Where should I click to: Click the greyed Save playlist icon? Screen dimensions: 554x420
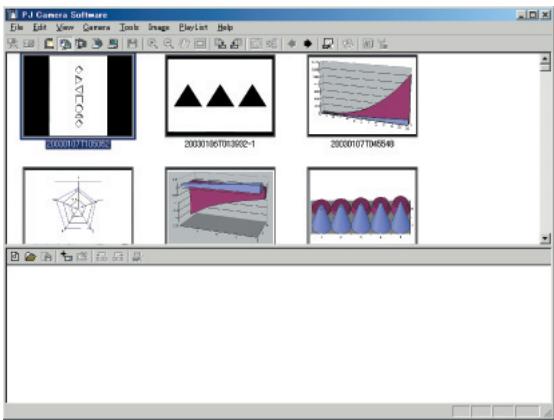click(47, 256)
